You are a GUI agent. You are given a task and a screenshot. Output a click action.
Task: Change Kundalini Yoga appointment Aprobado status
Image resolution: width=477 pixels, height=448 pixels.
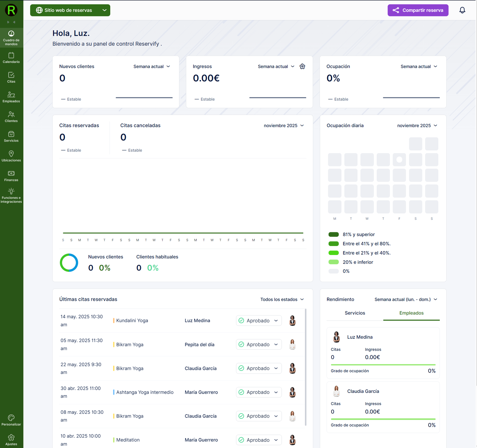[x=259, y=321]
